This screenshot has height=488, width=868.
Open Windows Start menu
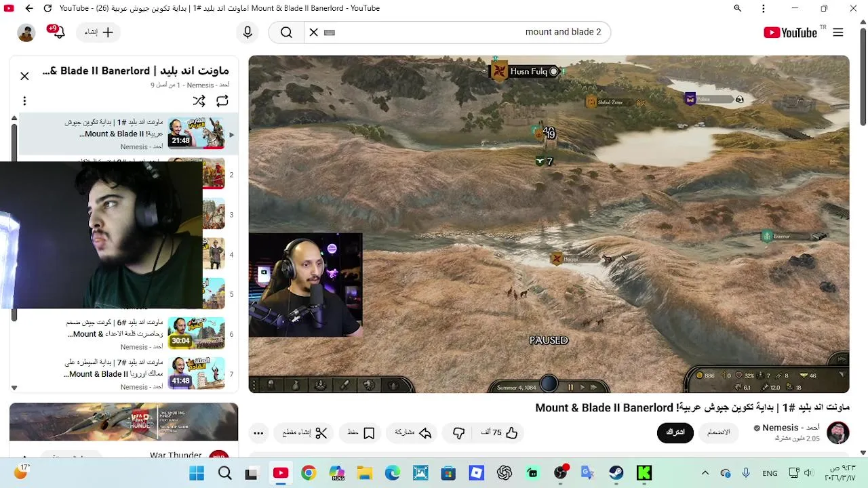pos(197,473)
